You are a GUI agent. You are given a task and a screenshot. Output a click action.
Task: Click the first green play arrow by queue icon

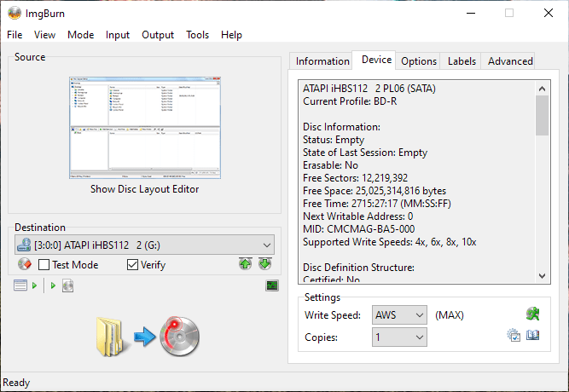[34, 285]
